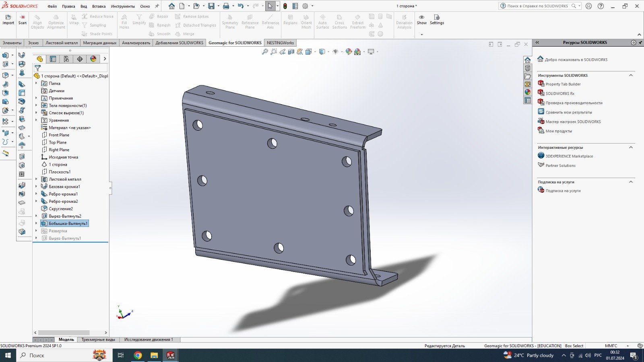The image size is (644, 362).
Task: Click the Design Library icon in the task pane
Action: tap(527, 68)
